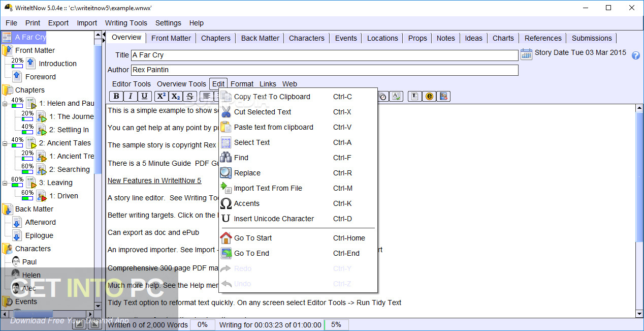This screenshot has height=331, width=644.
Task: Collapse chapter '3: Leaving' node
Action: click(5, 183)
